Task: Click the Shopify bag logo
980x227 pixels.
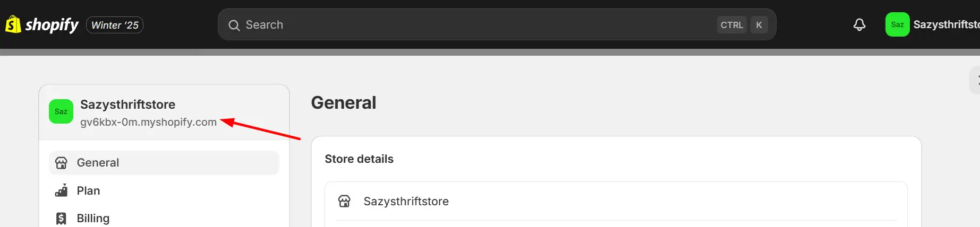Action: 13,24
